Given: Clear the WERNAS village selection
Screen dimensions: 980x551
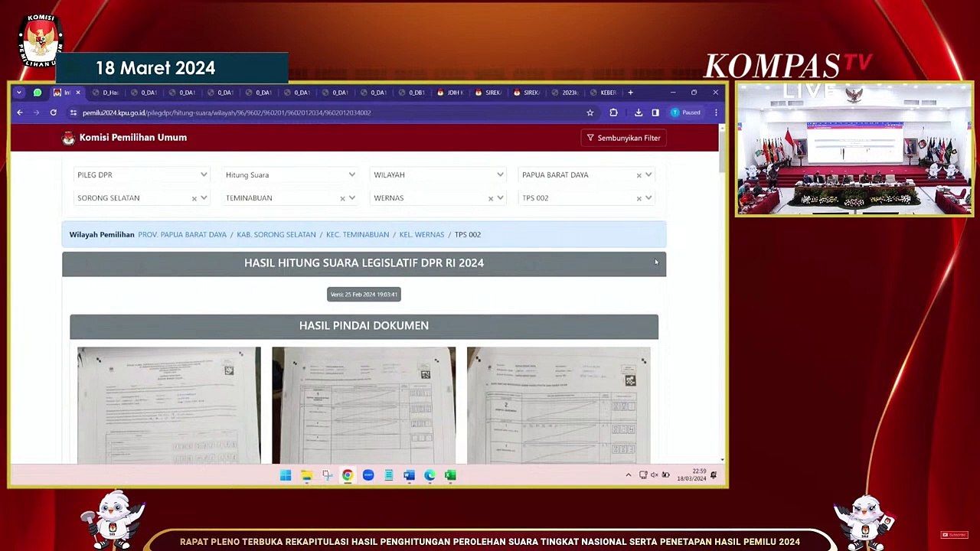Looking at the screenshot, I should [x=491, y=198].
